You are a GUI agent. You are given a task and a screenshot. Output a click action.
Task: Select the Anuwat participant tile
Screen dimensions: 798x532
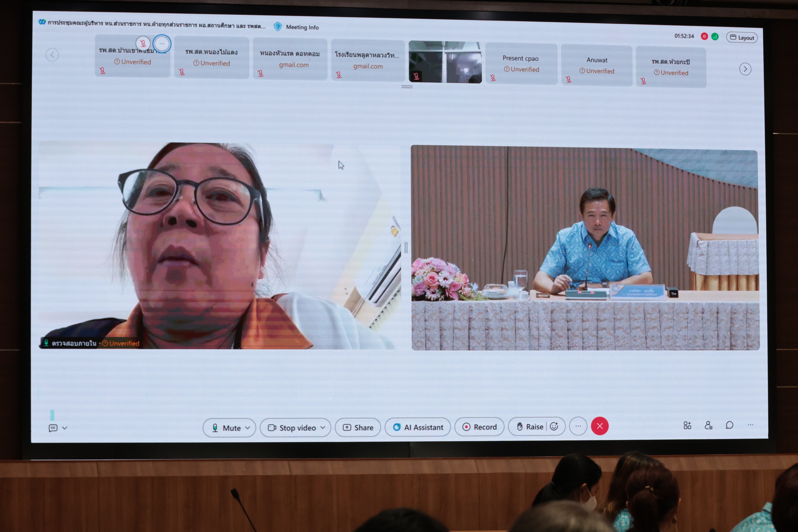(596, 65)
